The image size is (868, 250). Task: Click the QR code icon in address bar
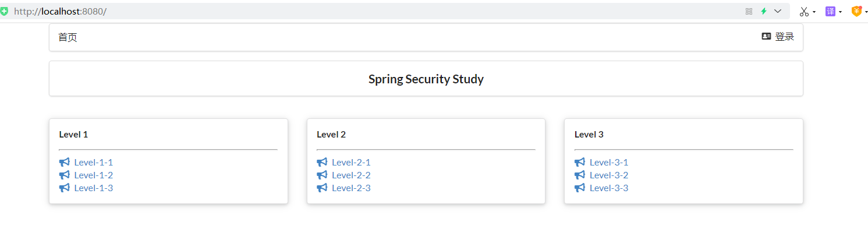749,11
